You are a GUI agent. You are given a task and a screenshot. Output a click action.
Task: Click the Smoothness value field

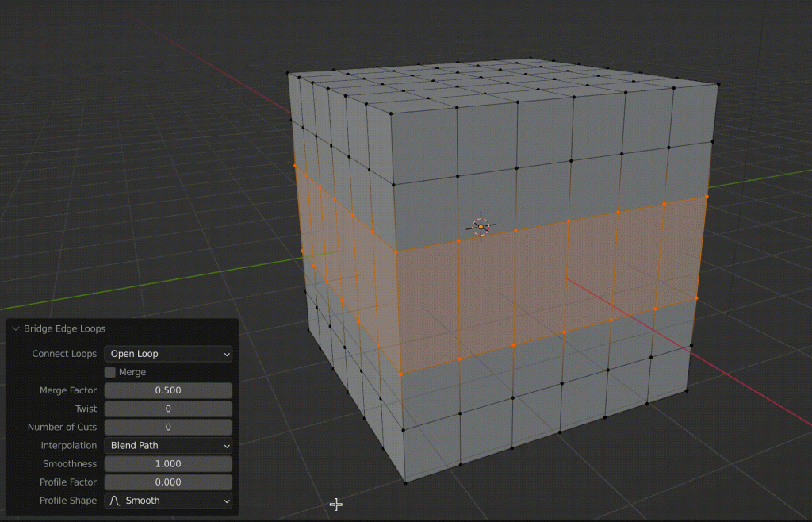click(x=168, y=463)
